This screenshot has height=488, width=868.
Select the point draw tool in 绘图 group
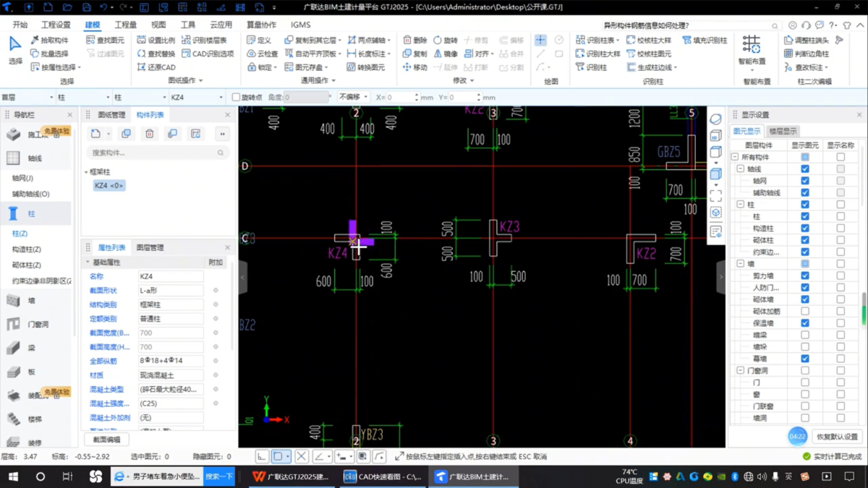click(540, 40)
